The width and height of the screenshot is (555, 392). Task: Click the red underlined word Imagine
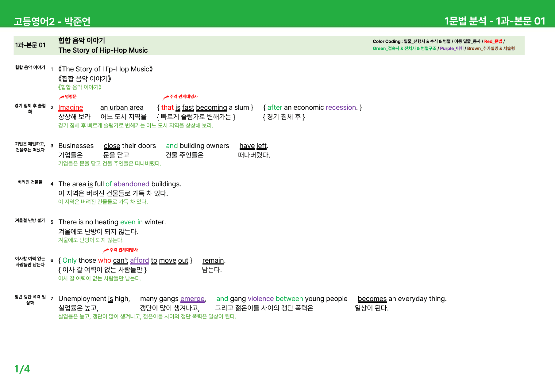pyautogui.click(x=71, y=108)
